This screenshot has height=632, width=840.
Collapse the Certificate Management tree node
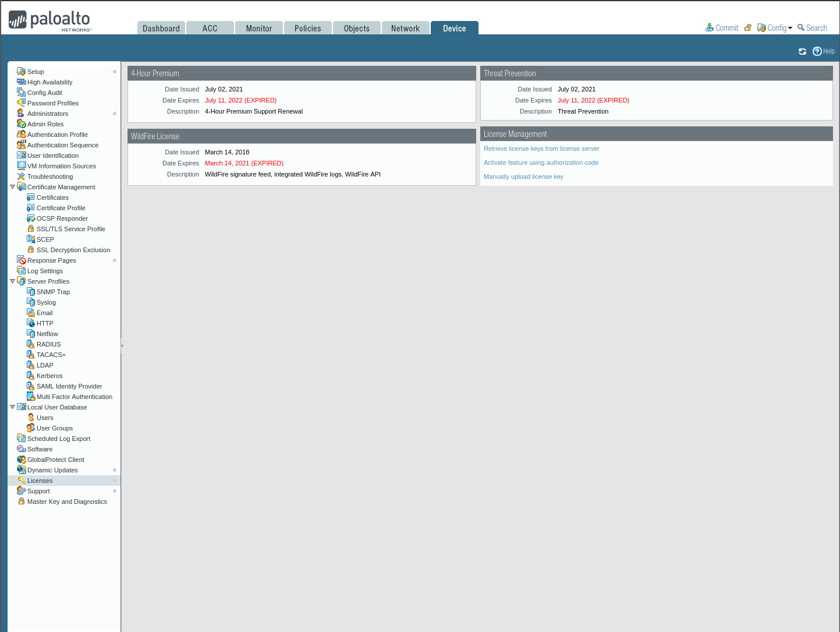click(x=12, y=187)
